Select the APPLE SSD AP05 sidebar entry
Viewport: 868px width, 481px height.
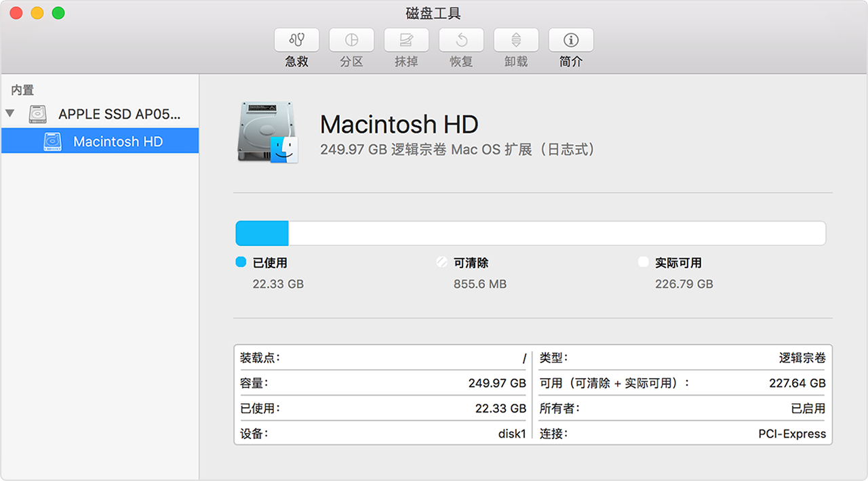(x=119, y=114)
